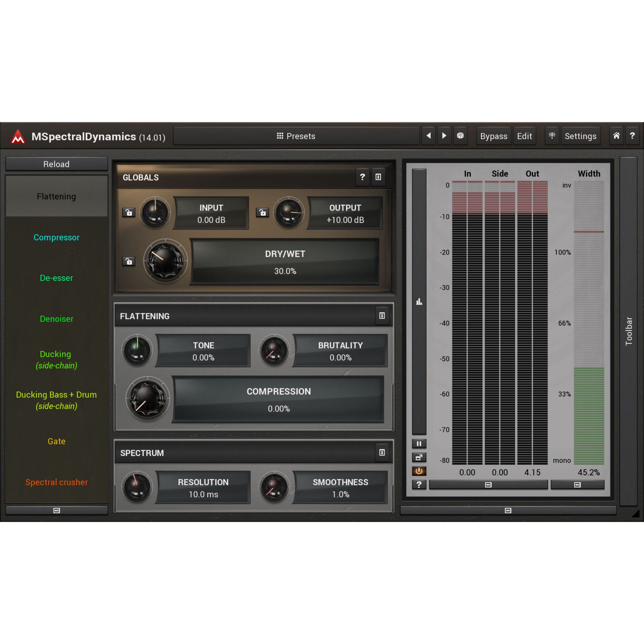Screen dimensions: 644x644
Task: Collapse the level meters bottom bar
Action: (x=488, y=485)
